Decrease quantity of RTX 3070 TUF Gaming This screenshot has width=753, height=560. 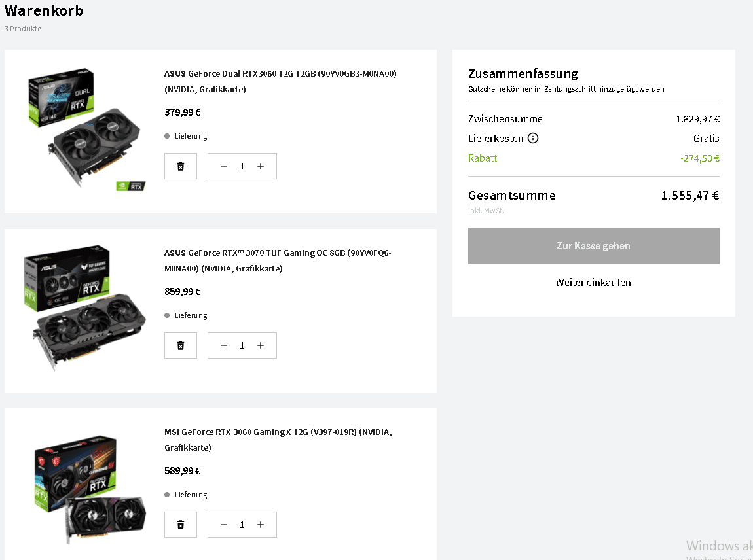point(224,345)
